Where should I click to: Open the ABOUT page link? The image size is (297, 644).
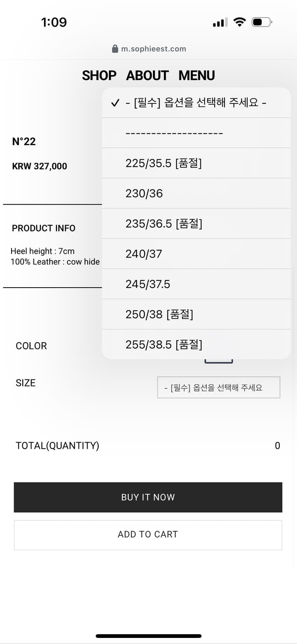tap(147, 76)
